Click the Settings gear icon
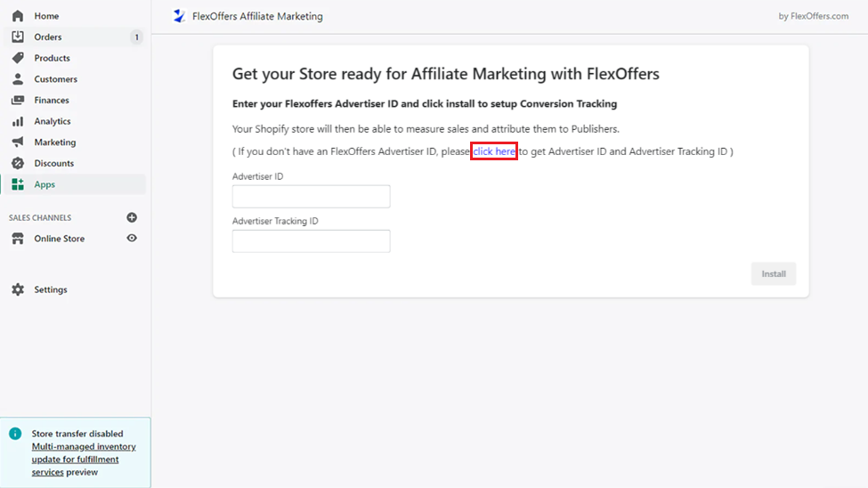The width and height of the screenshot is (868, 488). pos(18,289)
